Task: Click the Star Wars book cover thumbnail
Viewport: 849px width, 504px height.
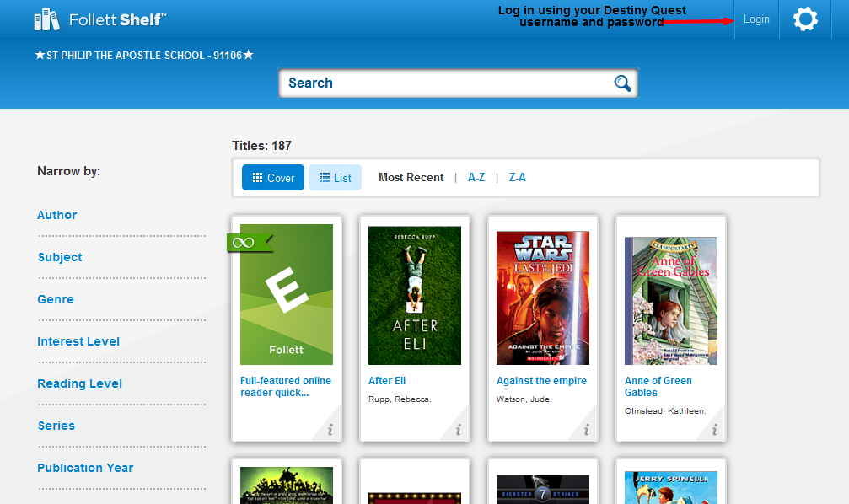Action: (x=543, y=298)
